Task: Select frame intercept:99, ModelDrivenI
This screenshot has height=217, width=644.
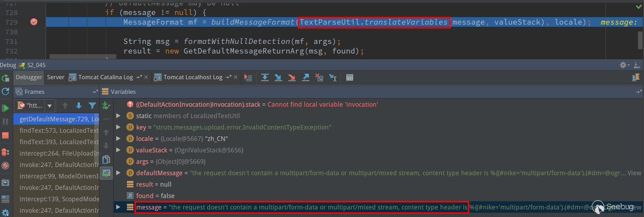Action: coord(56,176)
